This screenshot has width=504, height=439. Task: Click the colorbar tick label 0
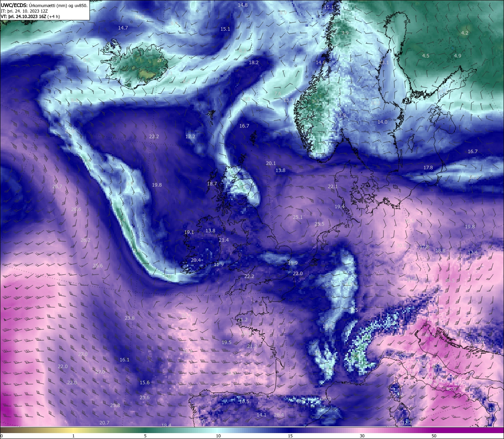(x=2, y=436)
